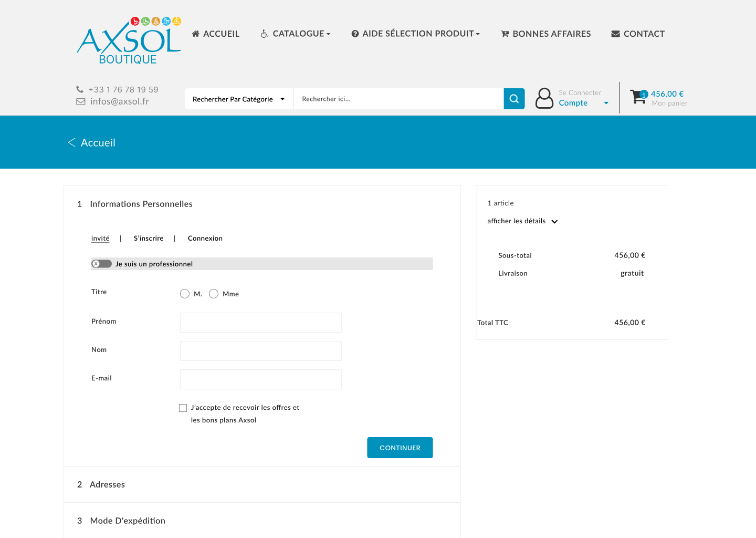Click the Prénom input field

260,323
